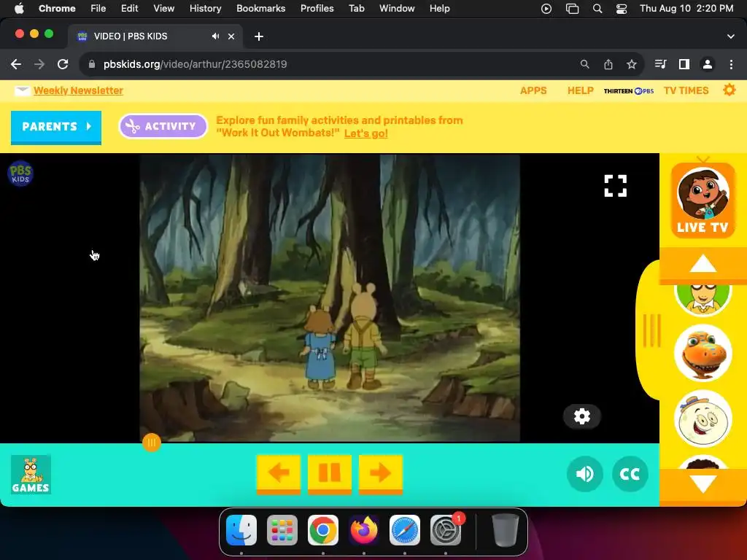
Task: Open the Parents section
Action: pos(56,127)
